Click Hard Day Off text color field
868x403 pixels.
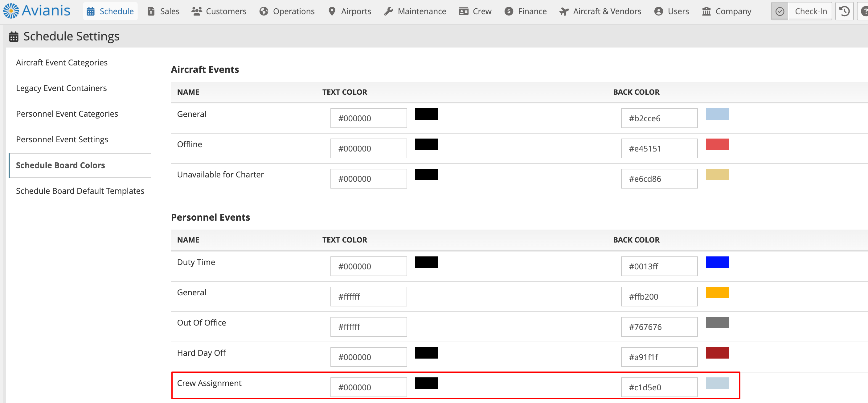(x=368, y=357)
